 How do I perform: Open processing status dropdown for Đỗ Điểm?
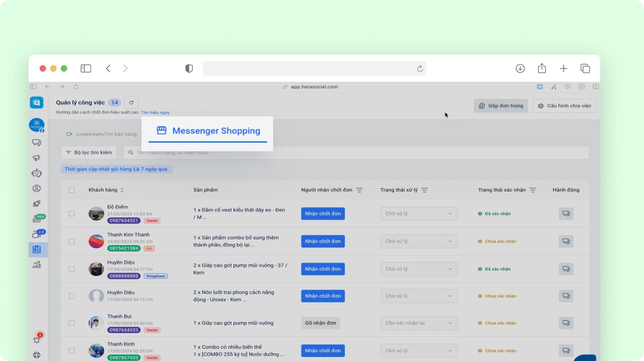pyautogui.click(x=419, y=214)
